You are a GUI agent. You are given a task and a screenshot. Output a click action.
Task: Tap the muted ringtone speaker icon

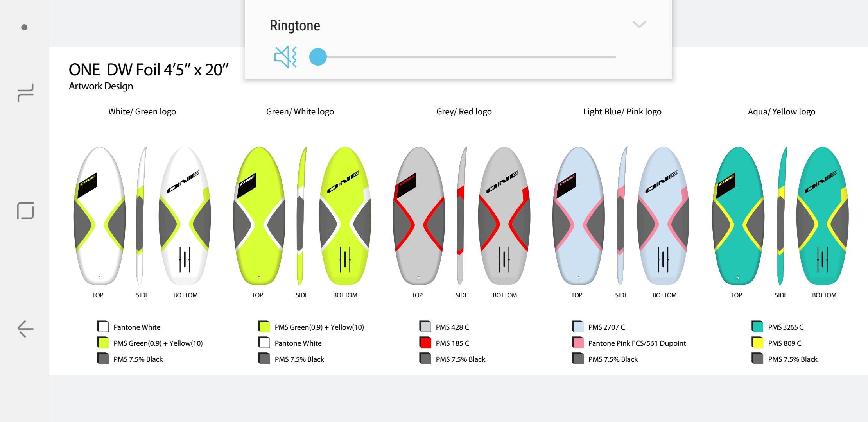(285, 57)
